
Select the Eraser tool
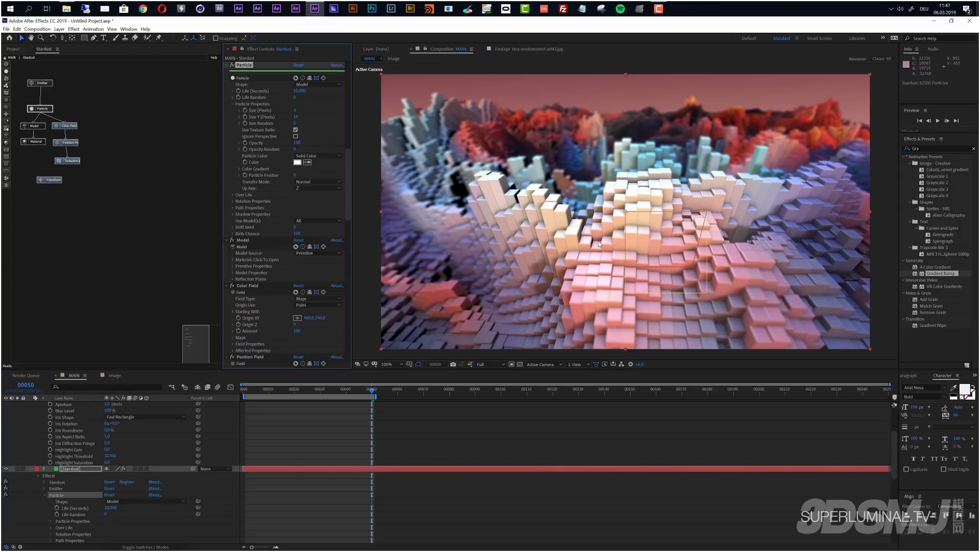pos(134,38)
